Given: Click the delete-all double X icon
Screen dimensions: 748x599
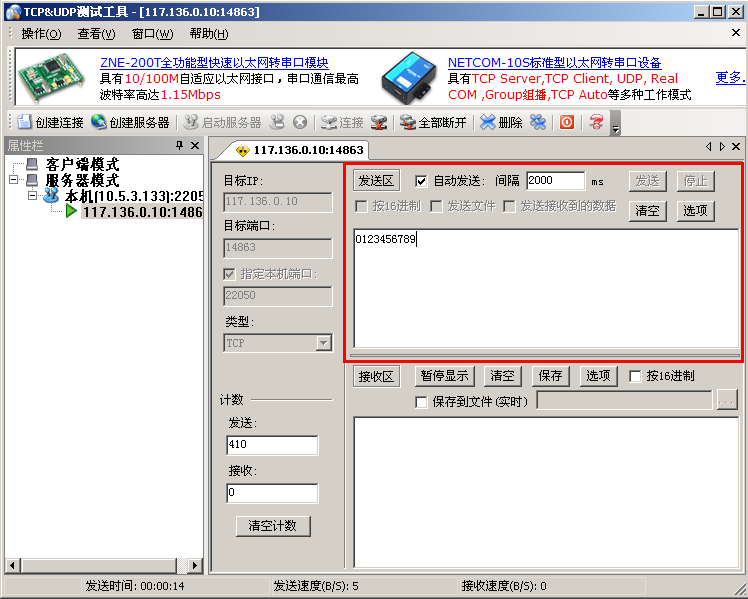Looking at the screenshot, I should pyautogui.click(x=538, y=122).
